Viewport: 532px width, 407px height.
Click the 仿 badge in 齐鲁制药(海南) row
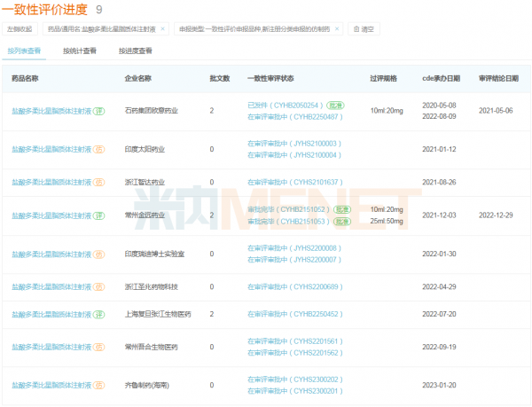tap(99, 385)
